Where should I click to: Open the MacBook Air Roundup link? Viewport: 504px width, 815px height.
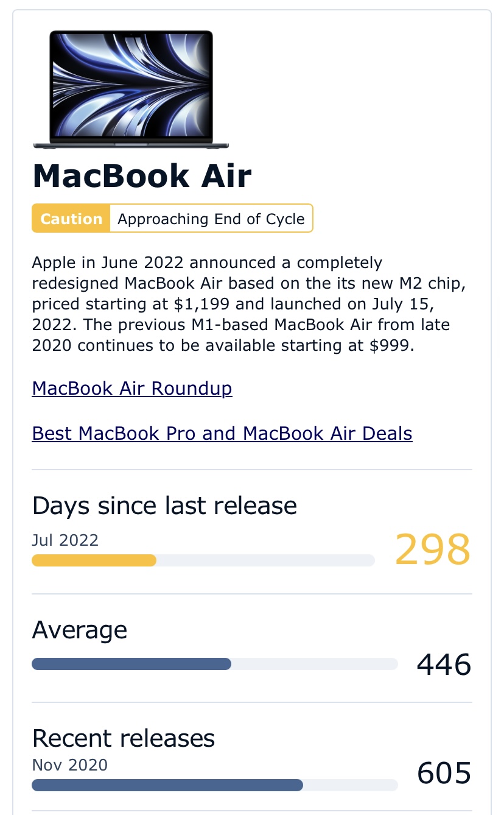[132, 388]
